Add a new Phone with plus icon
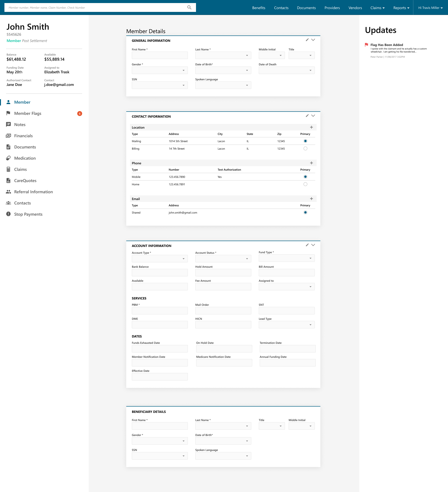The width and height of the screenshot is (448, 492). click(x=311, y=163)
